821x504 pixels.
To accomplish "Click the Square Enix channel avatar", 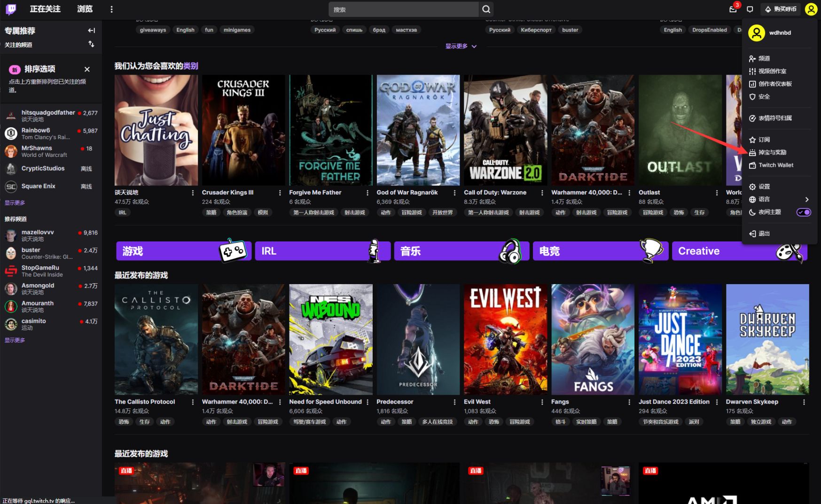I will tap(11, 187).
